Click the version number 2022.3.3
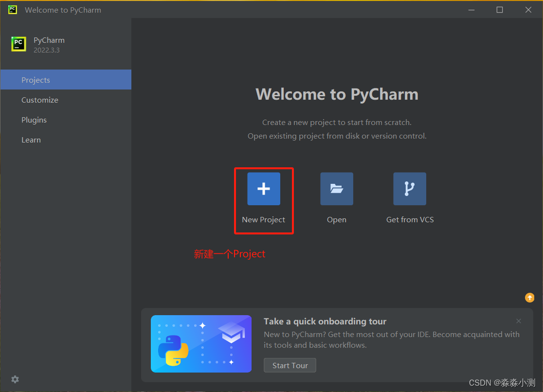Screen dimensions: 543x392 coord(47,50)
